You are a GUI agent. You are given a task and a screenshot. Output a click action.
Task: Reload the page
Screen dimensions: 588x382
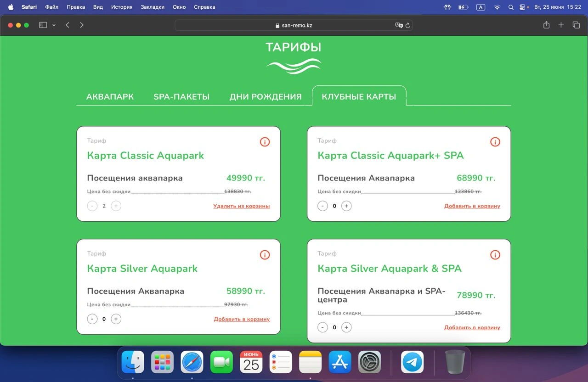pos(408,25)
